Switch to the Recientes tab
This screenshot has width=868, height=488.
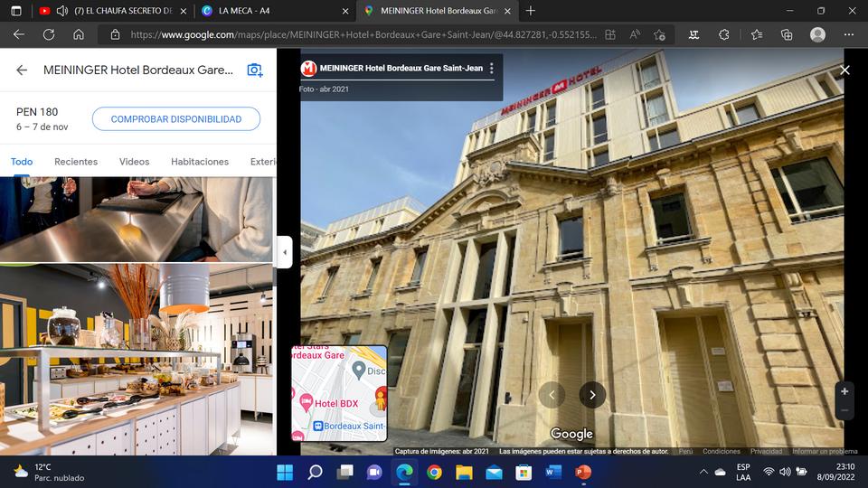click(76, 162)
